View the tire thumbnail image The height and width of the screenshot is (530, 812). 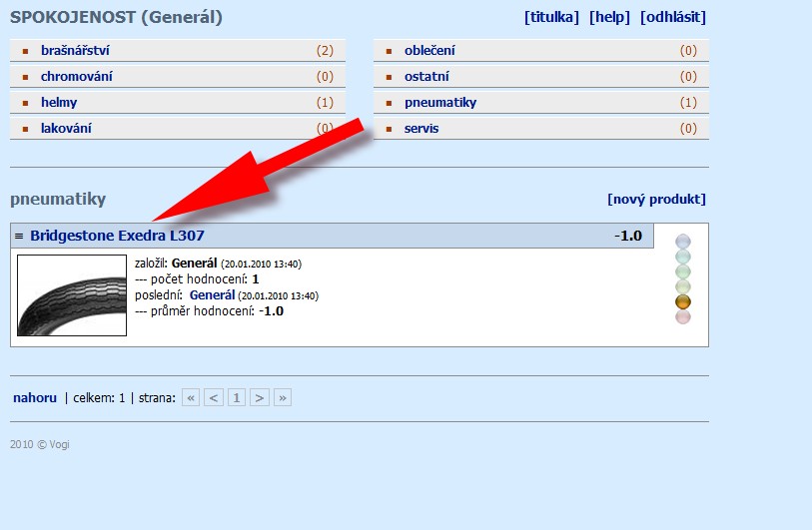click(72, 295)
